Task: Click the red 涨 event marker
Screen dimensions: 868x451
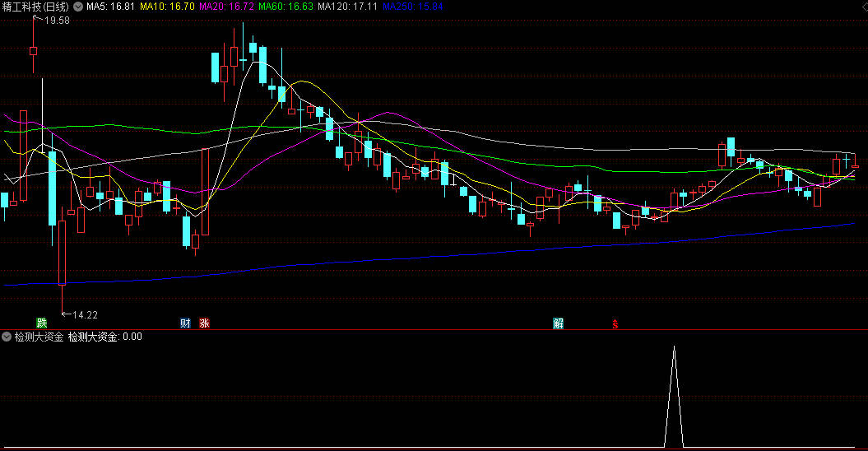Action: point(204,323)
